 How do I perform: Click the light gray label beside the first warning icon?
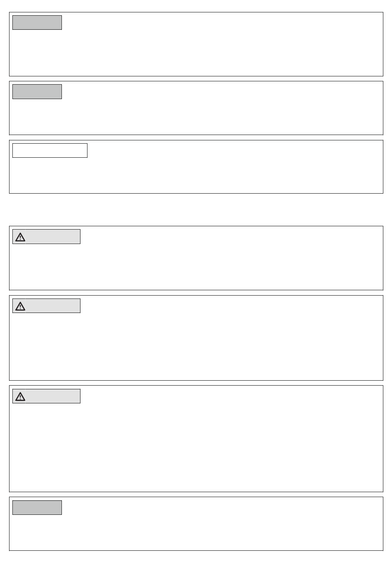click(53, 237)
